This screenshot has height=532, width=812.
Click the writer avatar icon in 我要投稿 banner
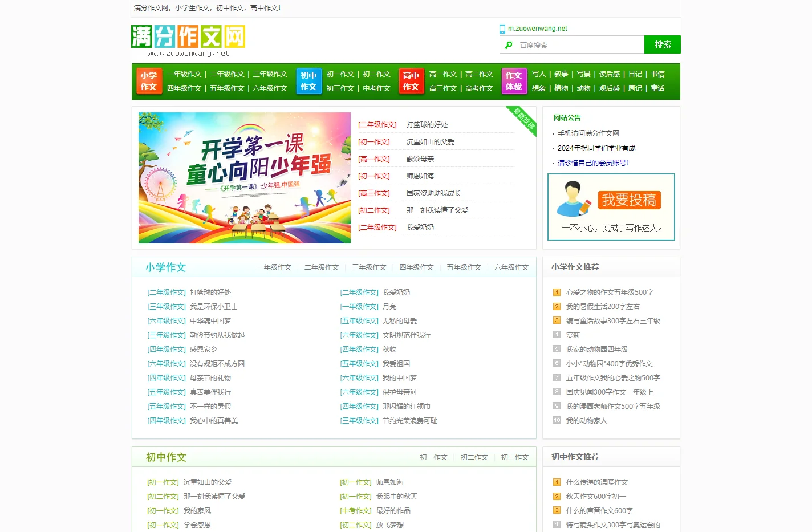[x=573, y=199]
